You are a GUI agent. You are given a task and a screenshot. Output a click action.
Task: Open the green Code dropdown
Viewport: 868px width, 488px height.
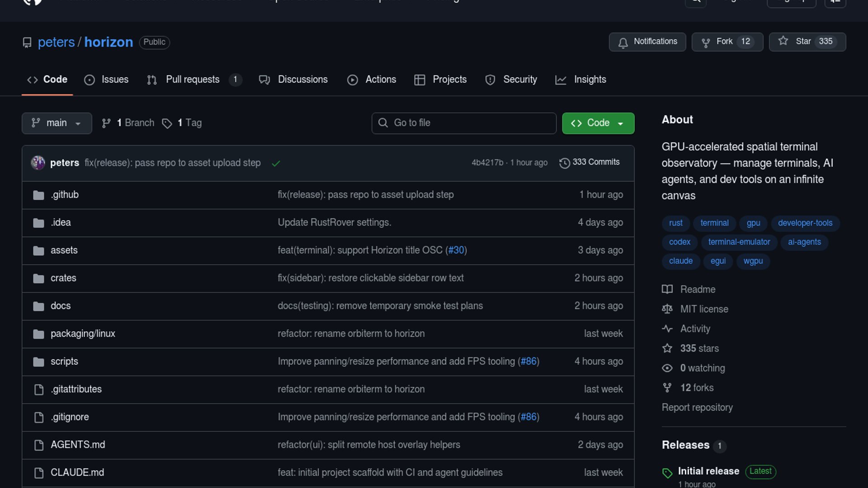click(x=598, y=123)
